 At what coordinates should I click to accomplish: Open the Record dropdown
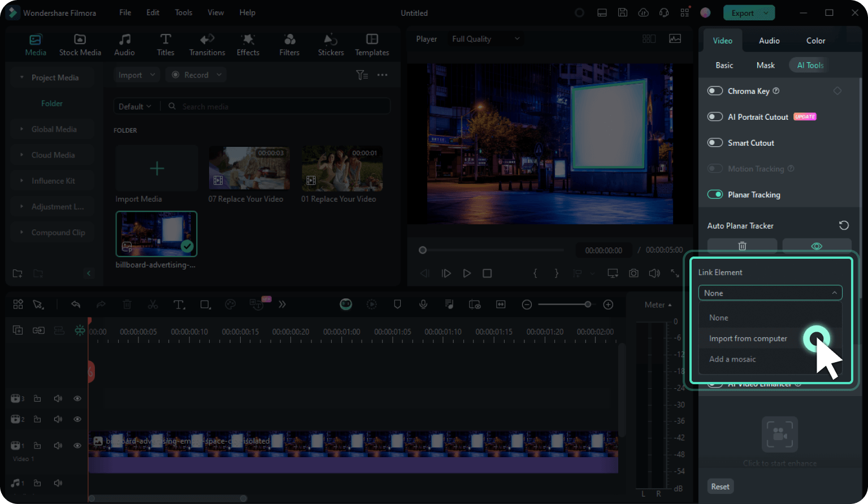click(x=196, y=75)
